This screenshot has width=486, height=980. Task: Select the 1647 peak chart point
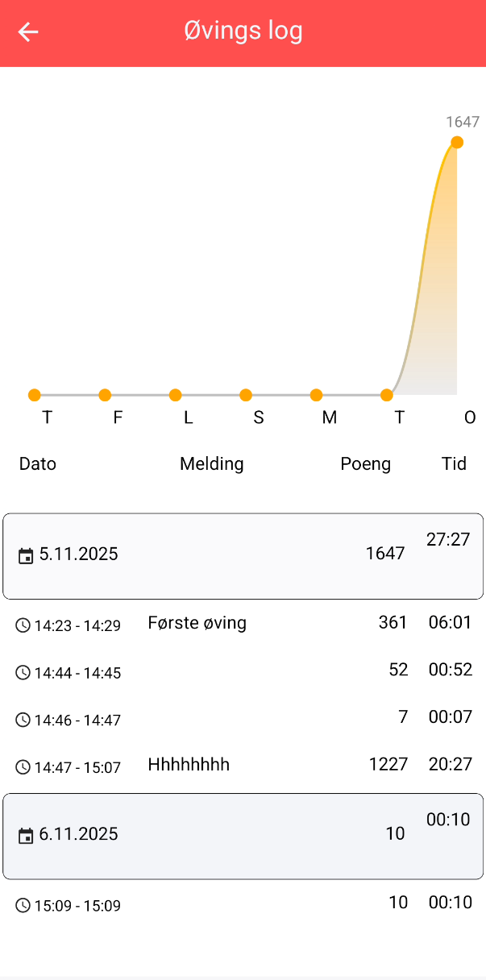point(457,143)
